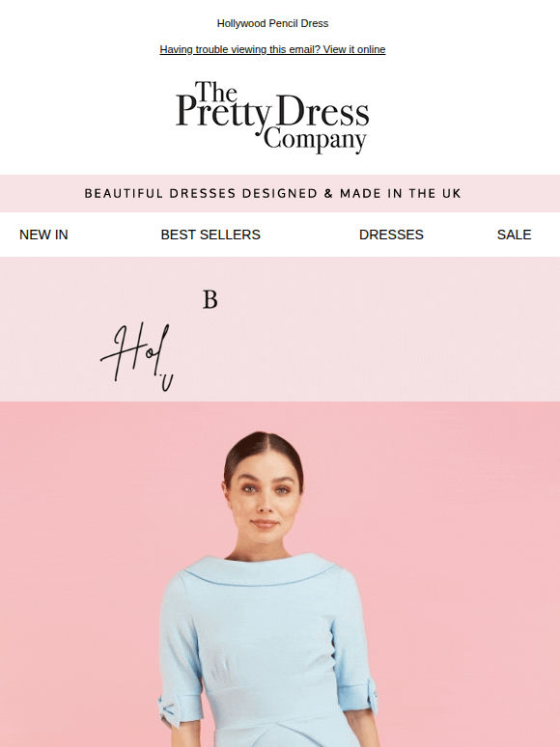Open the blue dress model photo
The width and height of the screenshot is (560, 747).
coord(280,574)
